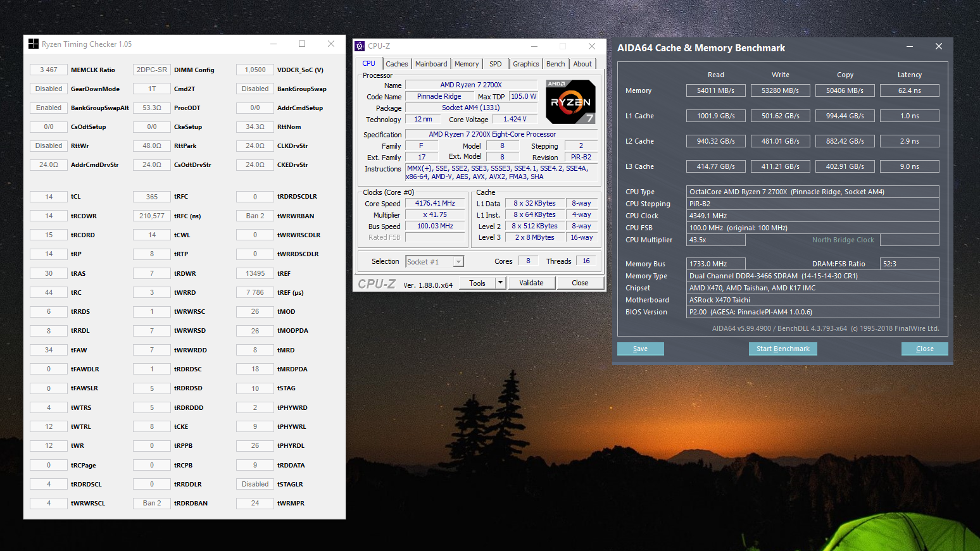Viewport: 980px width, 551px height.
Task: Click the Ryzen Timing Checker title bar icon
Action: pos(34,44)
